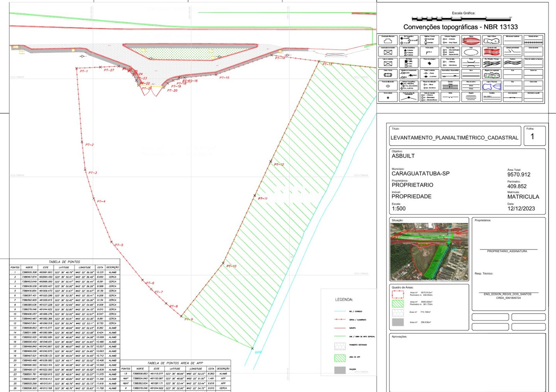
Task: Click the PT-4 point label
Action: [101, 201]
